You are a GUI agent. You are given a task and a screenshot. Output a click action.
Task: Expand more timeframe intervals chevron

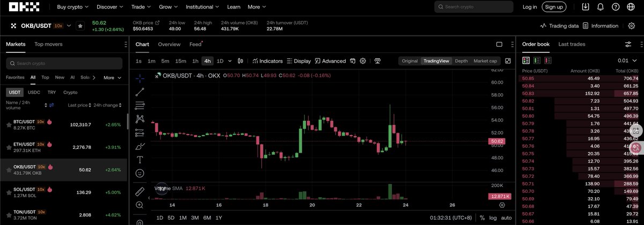(229, 61)
